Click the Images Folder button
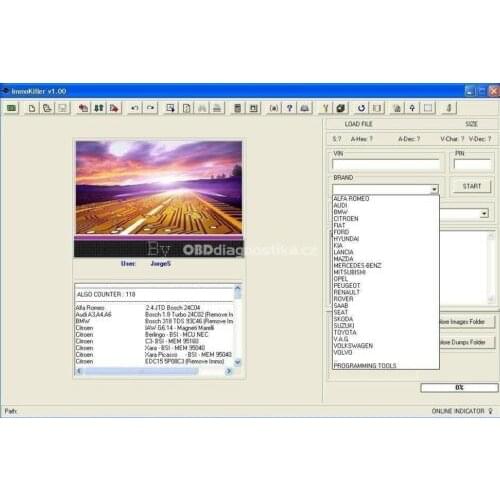The image size is (500, 500). (467, 322)
